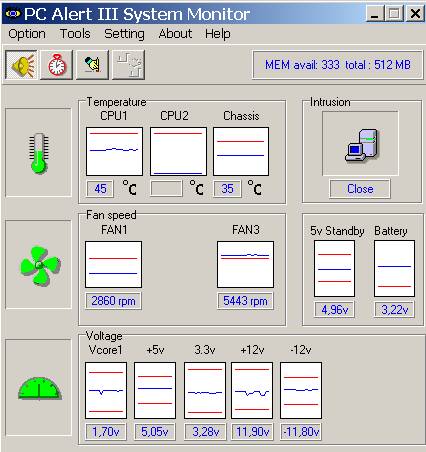Click the green voltage gauge icon
426x452 pixels.
tap(39, 389)
